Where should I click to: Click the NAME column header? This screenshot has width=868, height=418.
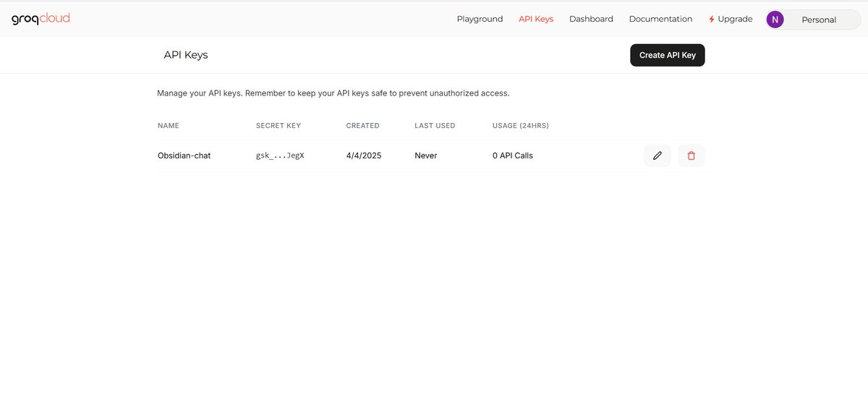point(169,126)
